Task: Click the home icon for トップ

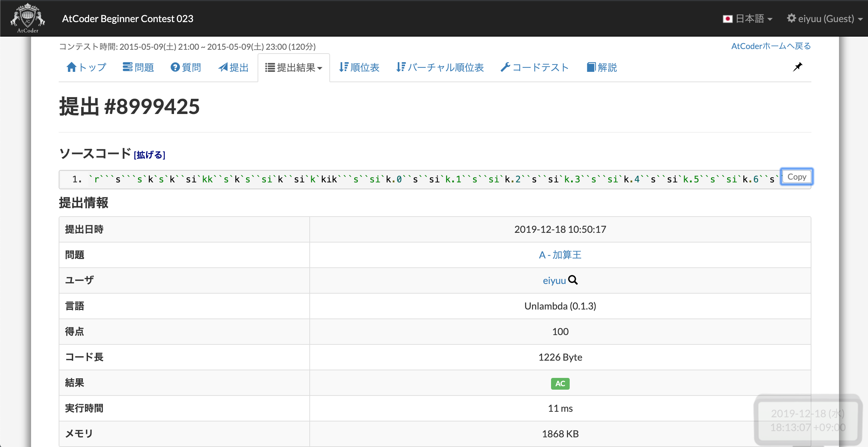Action: (x=71, y=67)
